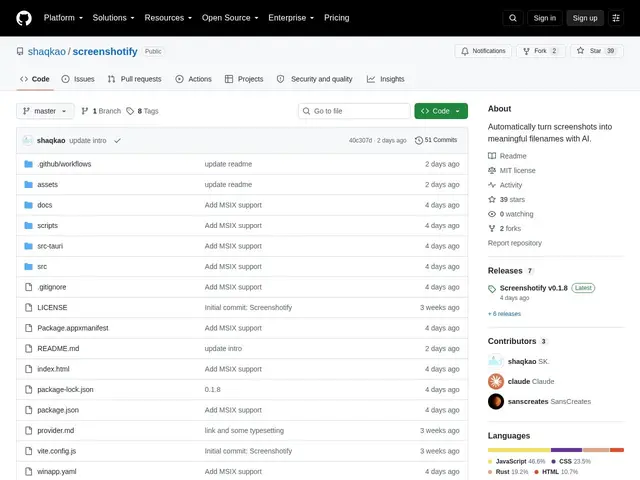
Task: Open the vite.config.js file
Action: click(x=56, y=451)
